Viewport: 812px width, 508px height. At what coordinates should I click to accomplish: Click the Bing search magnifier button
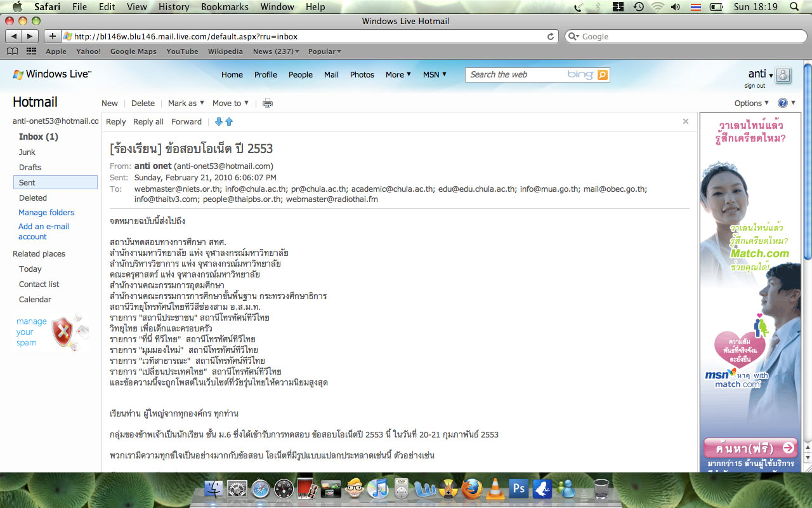click(x=602, y=75)
